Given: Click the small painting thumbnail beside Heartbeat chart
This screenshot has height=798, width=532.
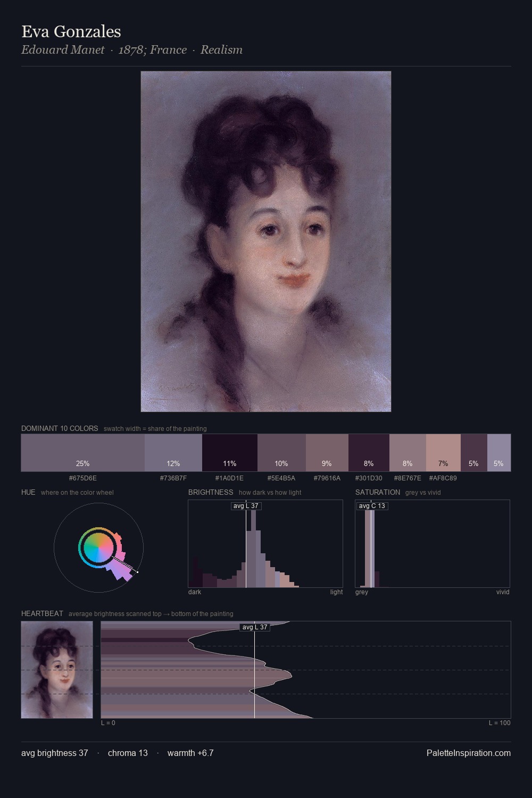Looking at the screenshot, I should (x=57, y=670).
